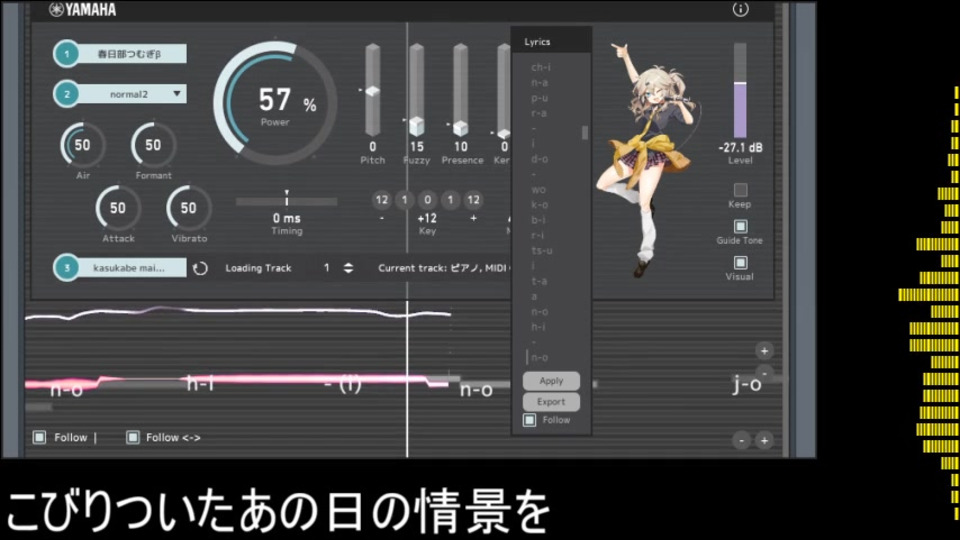Image resolution: width=960 pixels, height=540 pixels.
Task: Click the 'k-o' lyric line
Action: click(539, 205)
